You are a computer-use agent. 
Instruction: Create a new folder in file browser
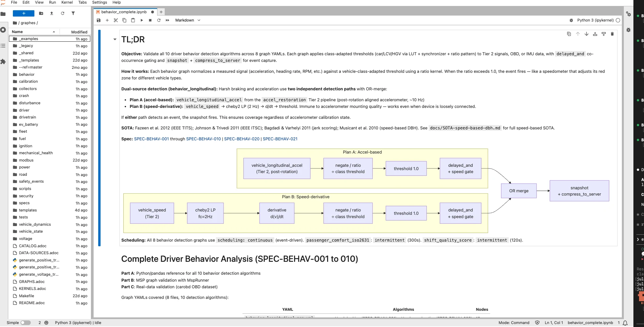(41, 13)
